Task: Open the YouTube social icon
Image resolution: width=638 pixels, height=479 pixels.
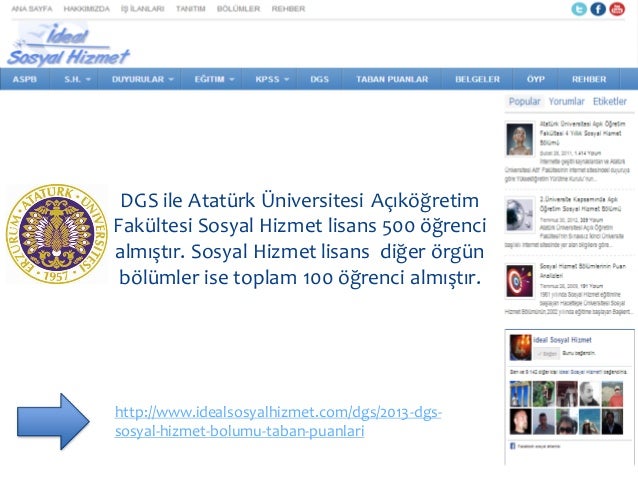Action: tap(617, 9)
